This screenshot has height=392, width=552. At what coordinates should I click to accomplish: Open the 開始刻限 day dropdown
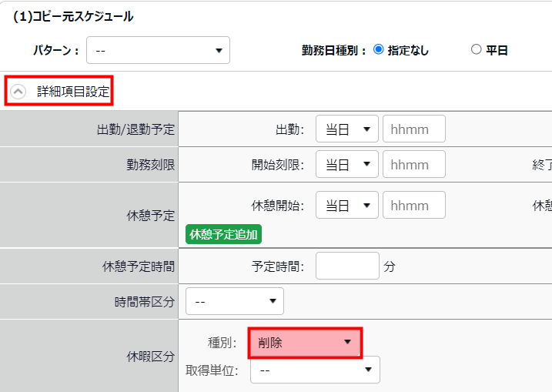click(346, 164)
